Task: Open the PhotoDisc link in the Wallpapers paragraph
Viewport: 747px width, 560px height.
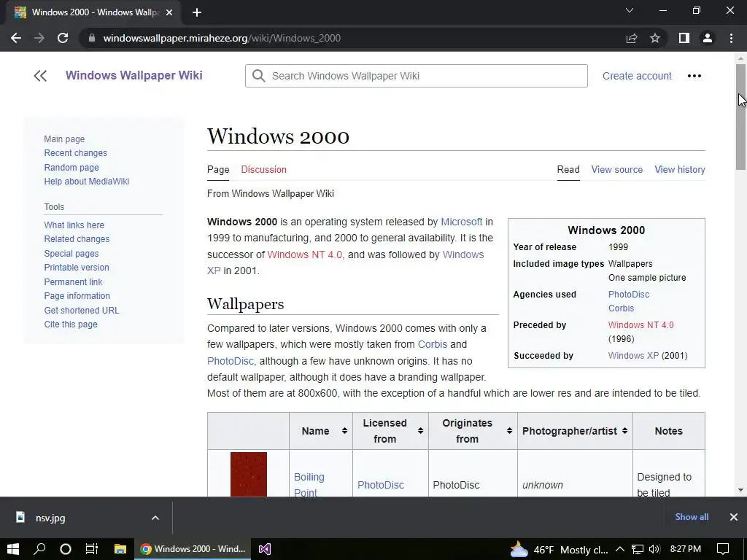Action: pyautogui.click(x=230, y=361)
